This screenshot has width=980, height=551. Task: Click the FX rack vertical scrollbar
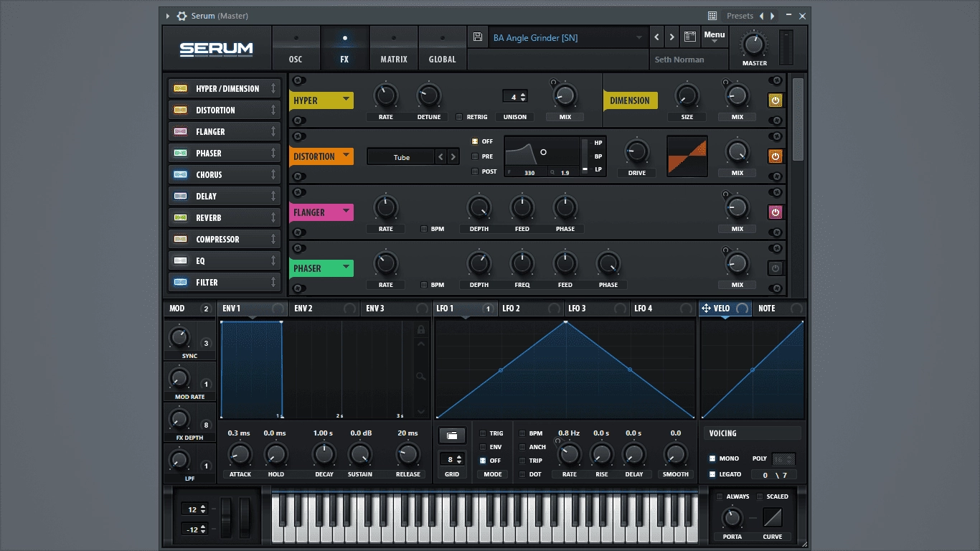coord(798,118)
